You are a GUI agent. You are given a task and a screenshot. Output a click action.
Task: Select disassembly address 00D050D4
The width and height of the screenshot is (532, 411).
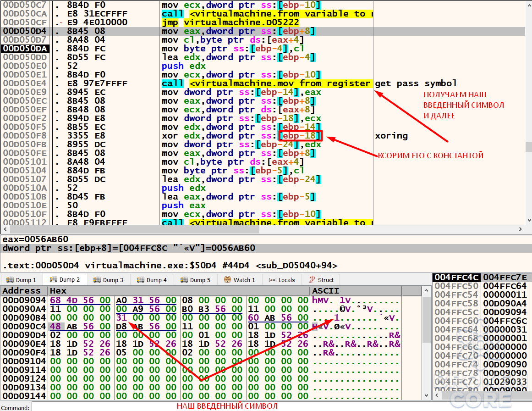[25, 31]
